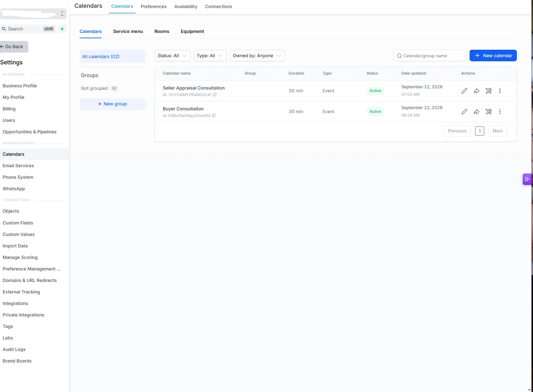Open the Seller Appraisal Consultation calendar name
The height and width of the screenshot is (392, 533).
click(x=194, y=88)
